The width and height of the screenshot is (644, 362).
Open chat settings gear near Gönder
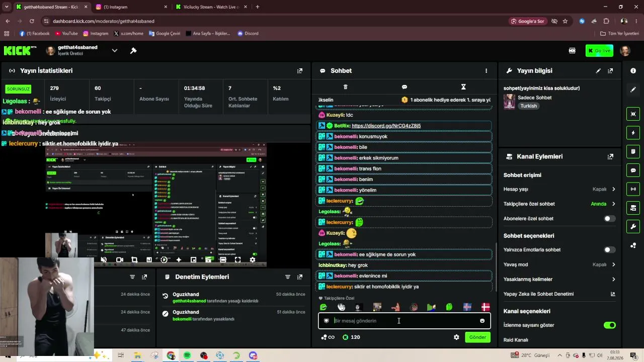pyautogui.click(x=456, y=337)
